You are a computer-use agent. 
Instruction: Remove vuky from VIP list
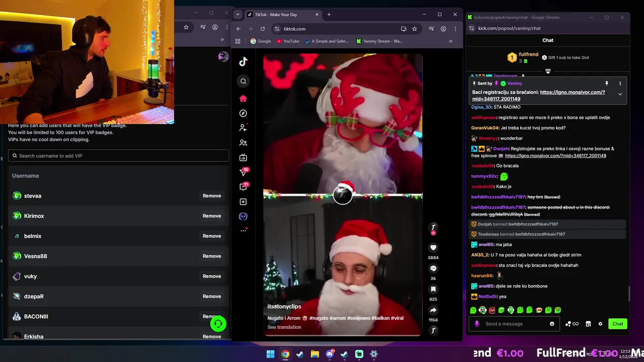point(212,276)
